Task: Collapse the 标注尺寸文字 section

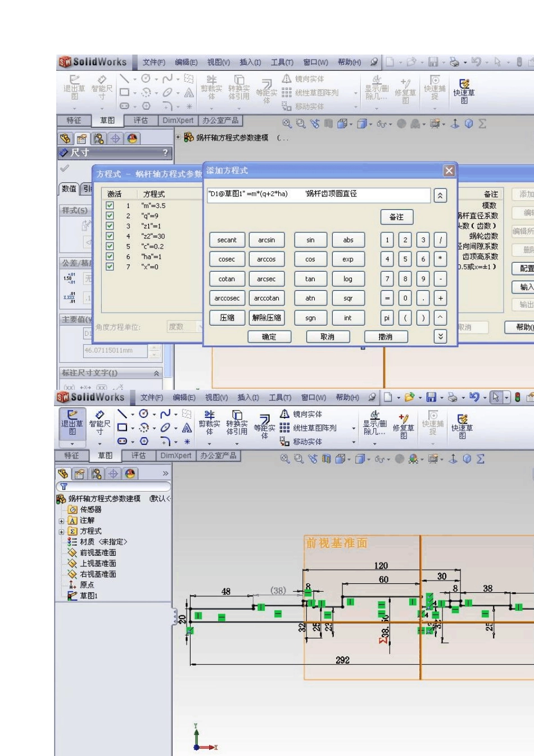Action: click(156, 373)
